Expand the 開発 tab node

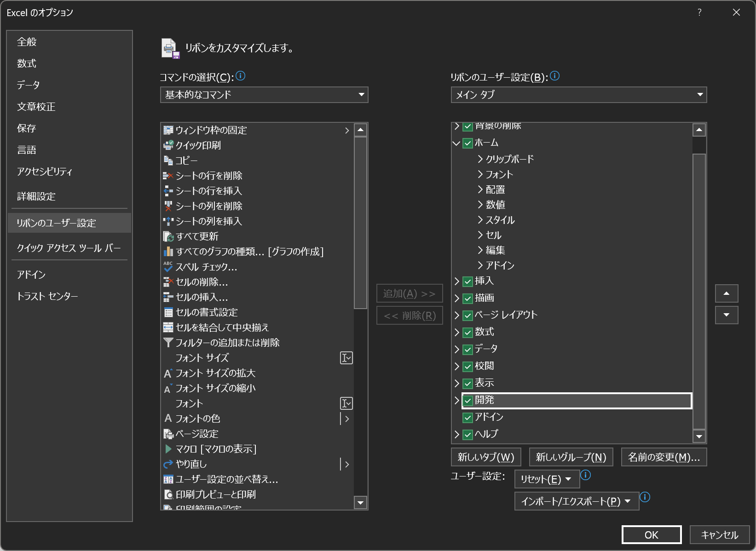(456, 400)
